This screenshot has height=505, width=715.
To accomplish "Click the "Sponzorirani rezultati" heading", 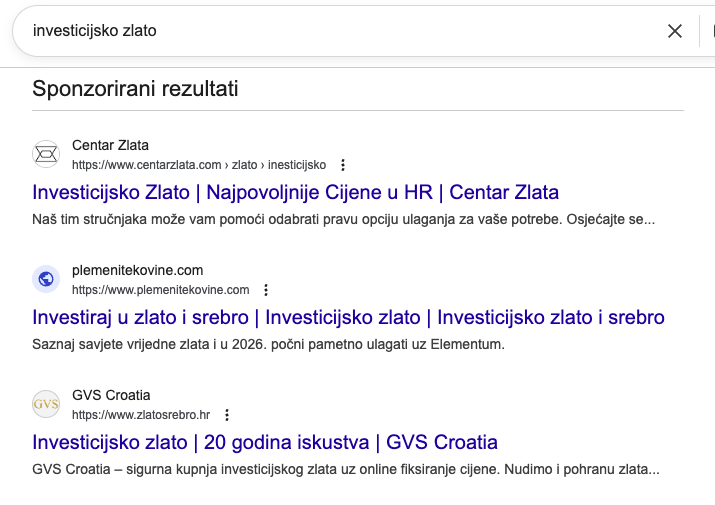I will 135,88.
